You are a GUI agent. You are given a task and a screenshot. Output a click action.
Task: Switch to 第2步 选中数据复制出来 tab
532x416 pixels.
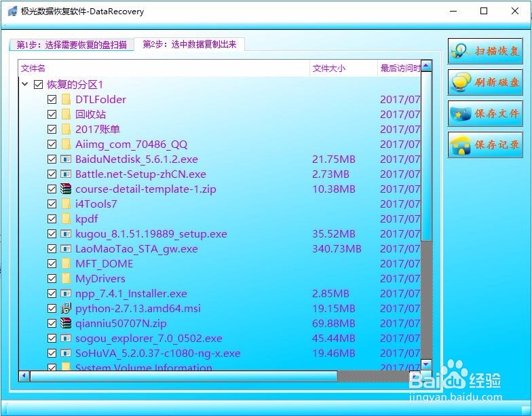pyautogui.click(x=189, y=44)
